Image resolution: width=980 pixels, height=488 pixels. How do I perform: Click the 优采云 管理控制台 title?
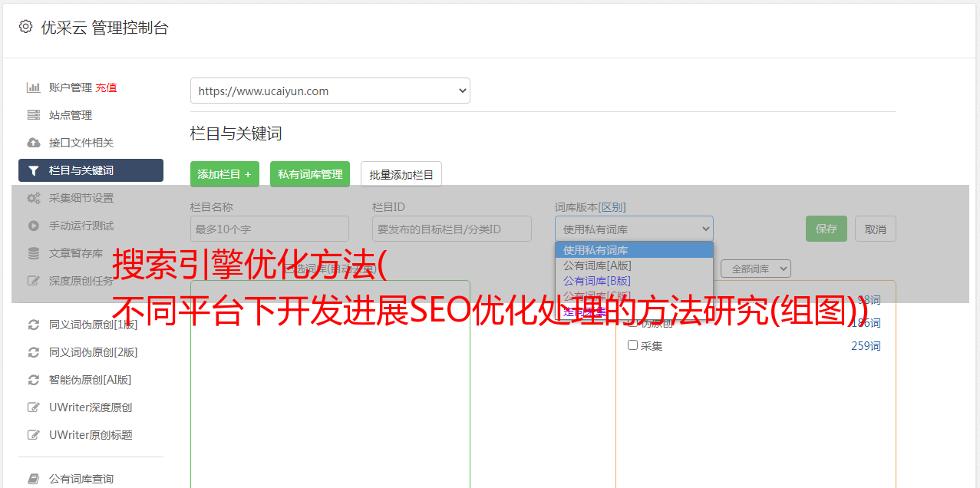(x=104, y=28)
